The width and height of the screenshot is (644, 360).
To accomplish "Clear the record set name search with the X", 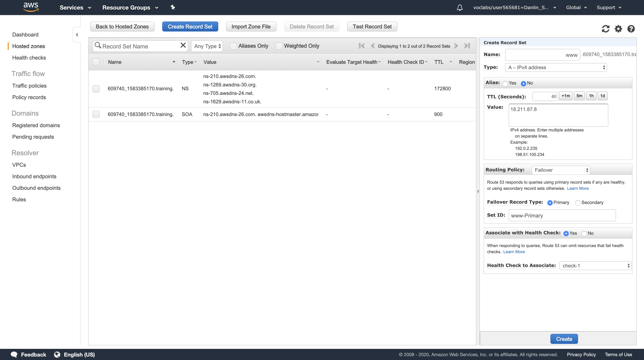I will point(183,45).
